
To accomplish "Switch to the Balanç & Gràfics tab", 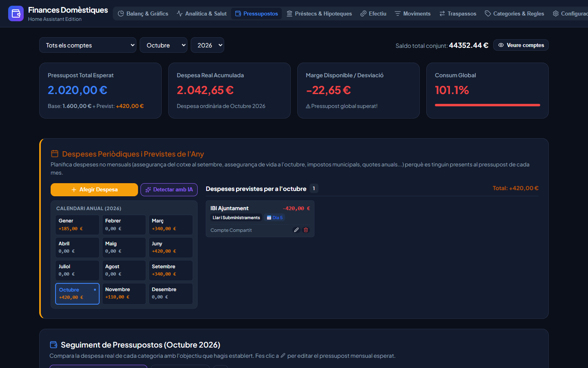I will click(143, 13).
